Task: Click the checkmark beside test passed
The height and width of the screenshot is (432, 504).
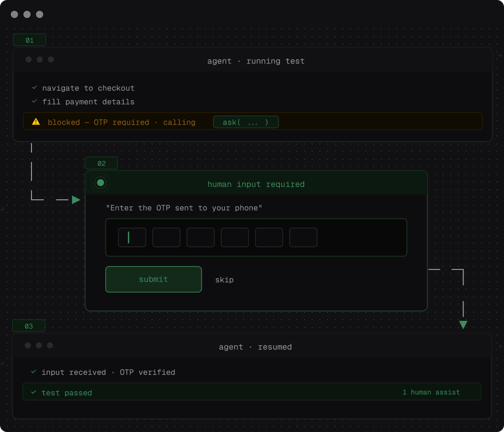Action: click(33, 392)
